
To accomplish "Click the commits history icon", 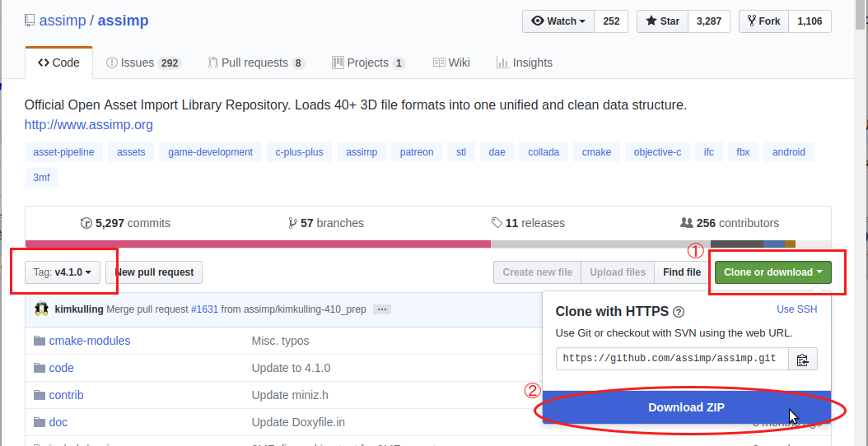I will pyautogui.click(x=86, y=223).
